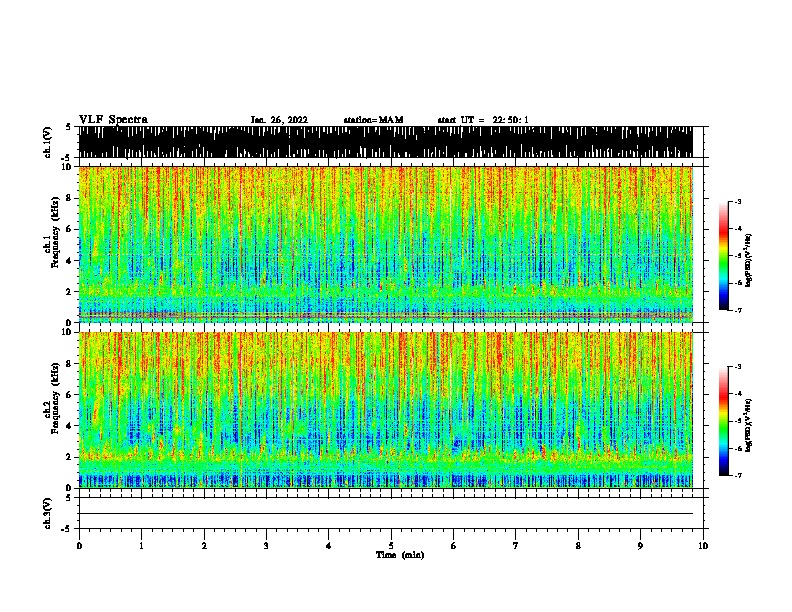Viewport: 792px width, 612px height.
Task: Click the "start UT = 22:50: 1" text
Action: 483,120
